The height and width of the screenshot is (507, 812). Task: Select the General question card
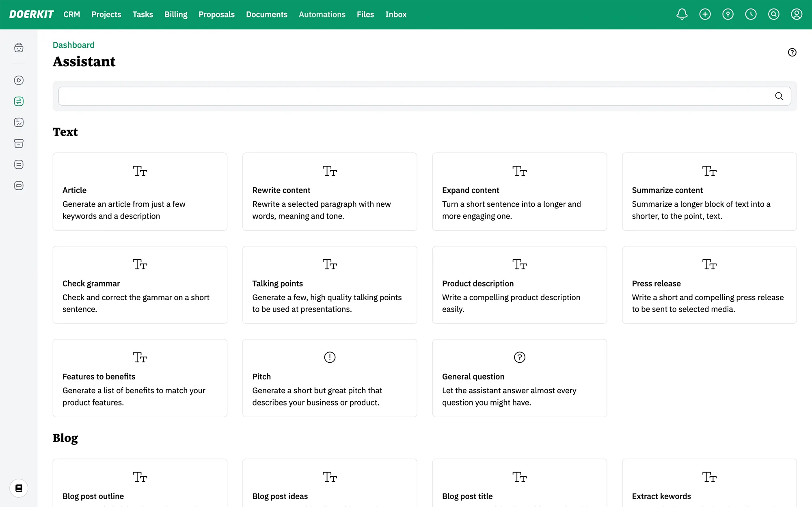519,378
